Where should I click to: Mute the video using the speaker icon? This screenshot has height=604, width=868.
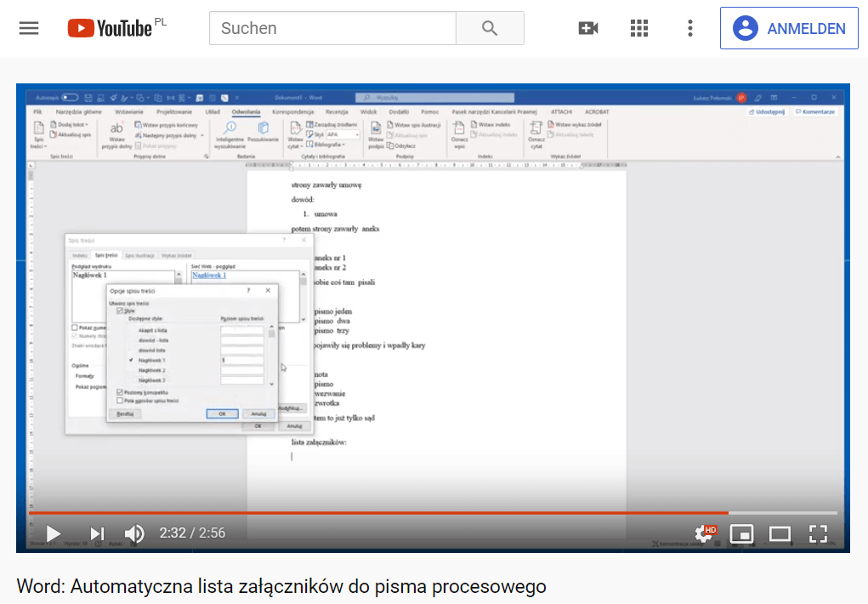point(134,533)
